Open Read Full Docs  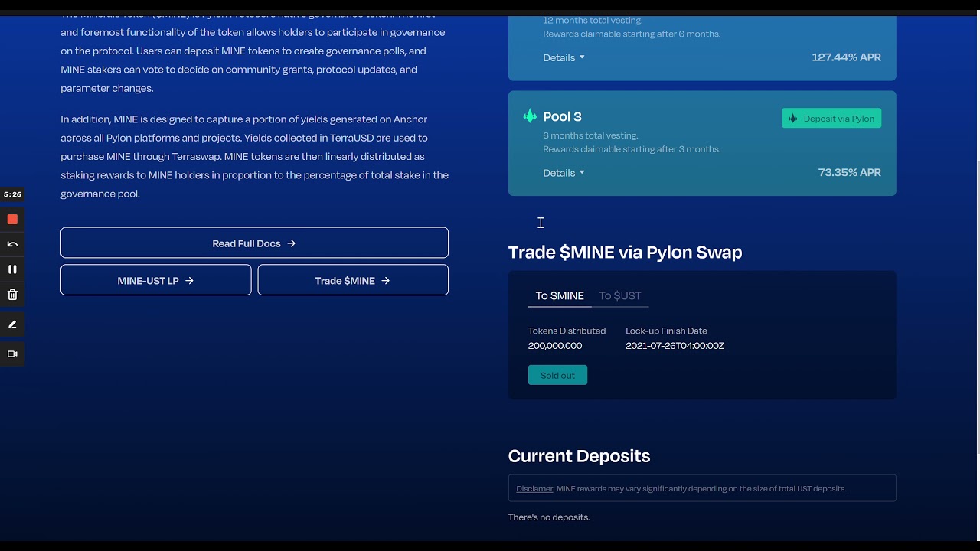pos(254,243)
